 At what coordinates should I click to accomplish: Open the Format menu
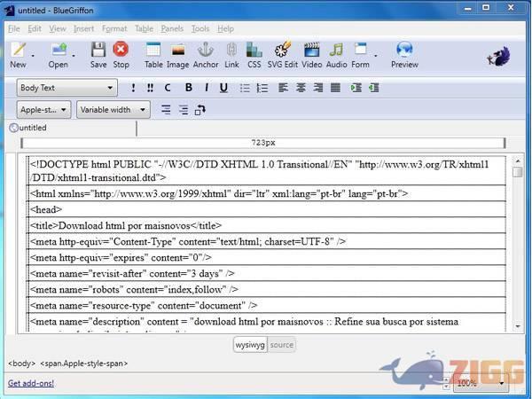pyautogui.click(x=114, y=28)
